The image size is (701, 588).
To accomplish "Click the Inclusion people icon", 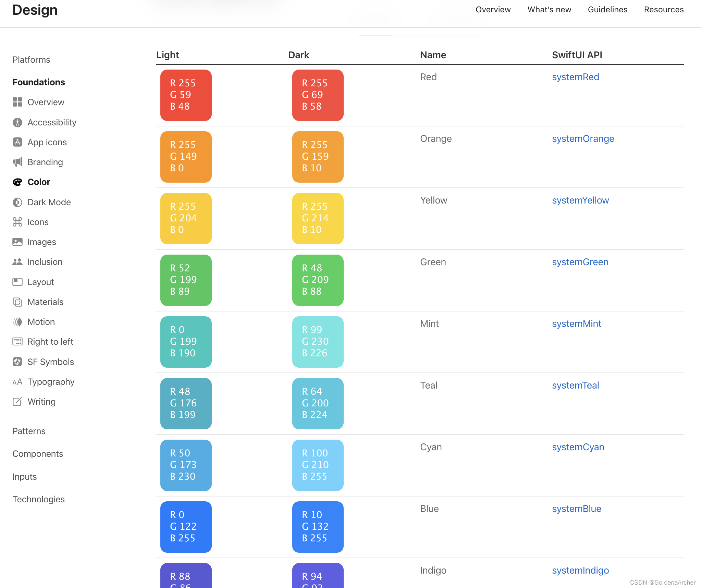I will pos(17,262).
